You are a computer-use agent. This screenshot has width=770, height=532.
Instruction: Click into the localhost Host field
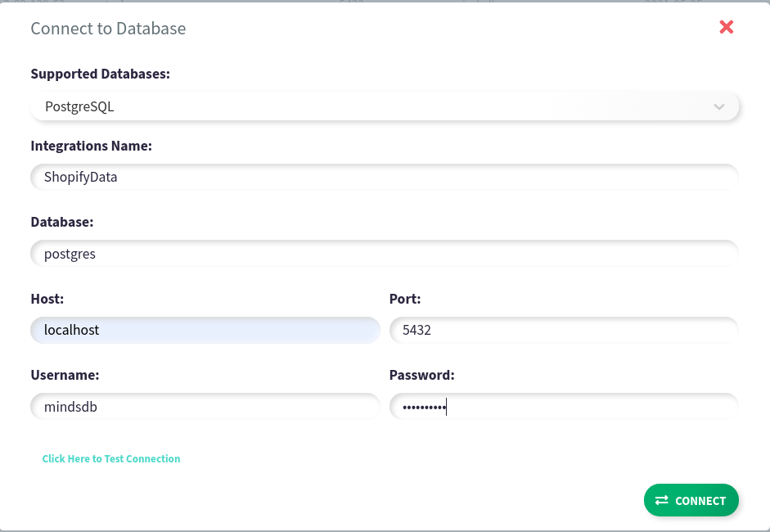205,330
